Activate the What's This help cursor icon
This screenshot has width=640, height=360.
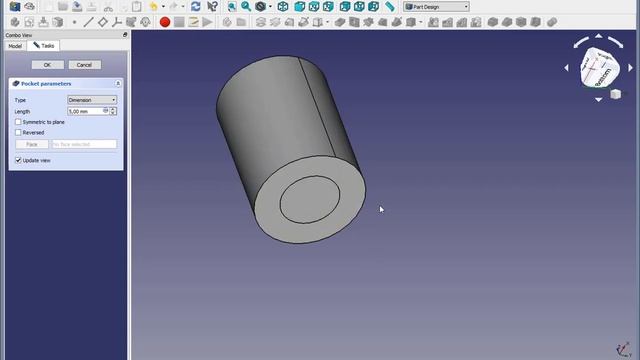click(212, 7)
